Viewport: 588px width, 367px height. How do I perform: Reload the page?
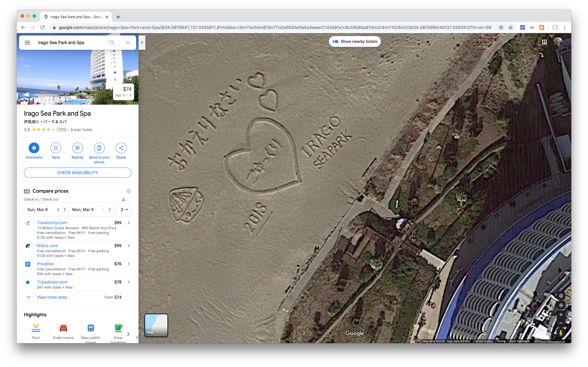(x=43, y=27)
